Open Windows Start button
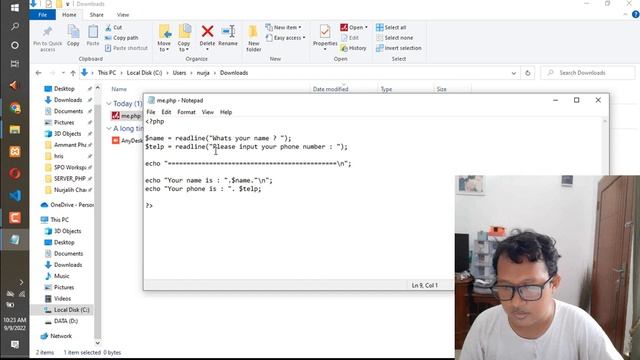The image size is (640, 360). pos(15,7)
